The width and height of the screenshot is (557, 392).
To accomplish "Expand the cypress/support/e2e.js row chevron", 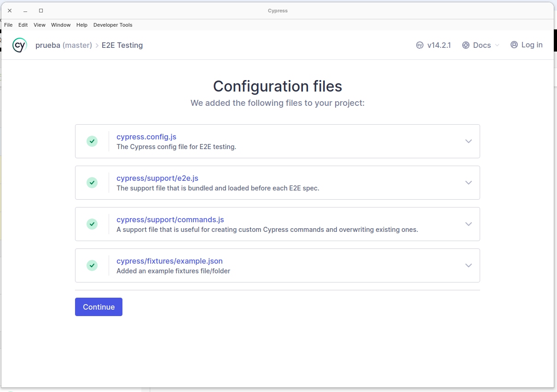I will [x=469, y=183].
